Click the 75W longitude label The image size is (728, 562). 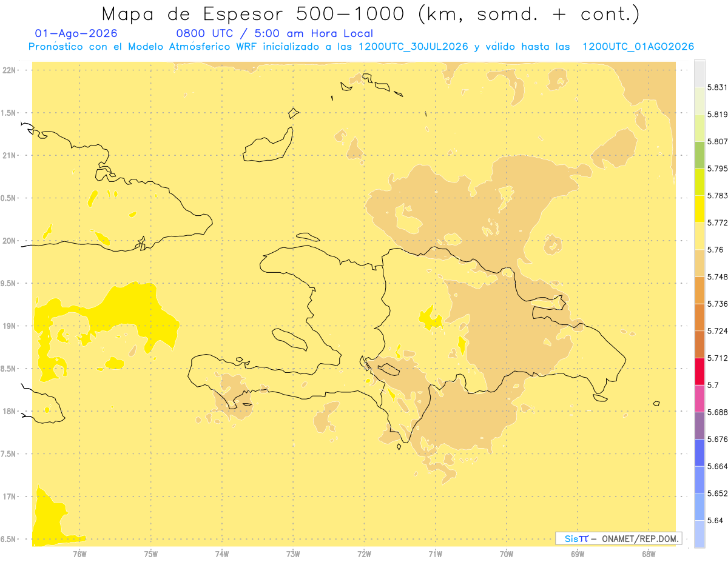point(150,554)
